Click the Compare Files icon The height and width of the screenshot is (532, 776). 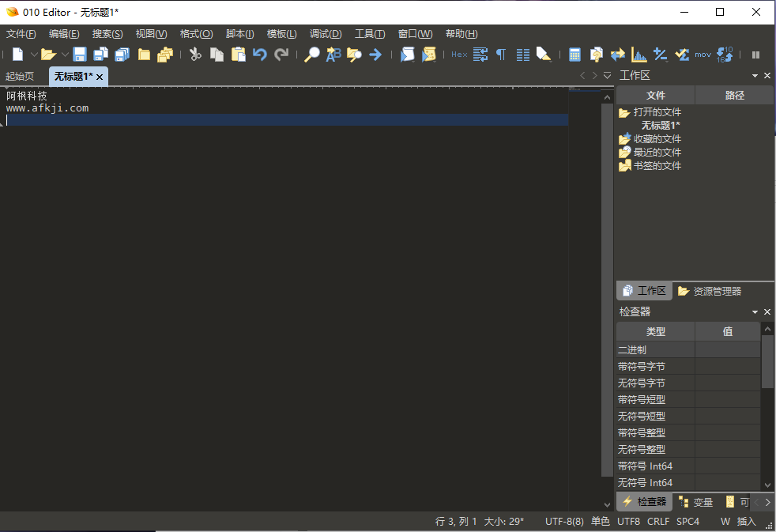(x=597, y=55)
